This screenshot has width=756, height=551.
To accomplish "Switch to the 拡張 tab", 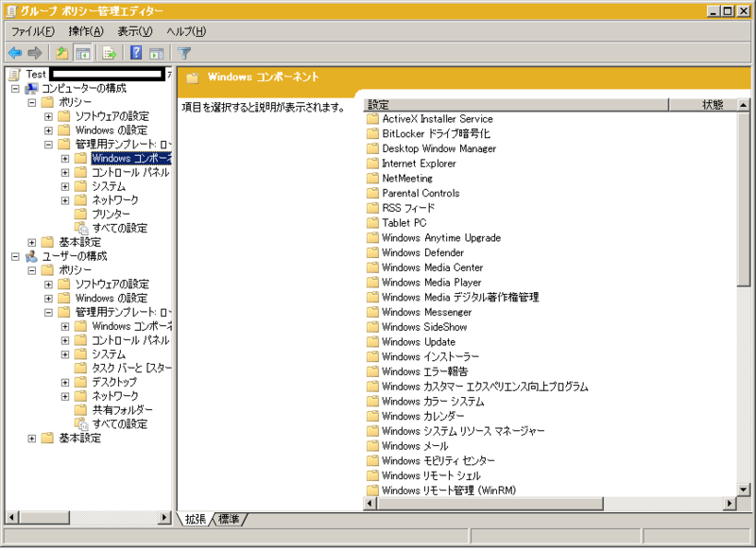I will [x=196, y=519].
